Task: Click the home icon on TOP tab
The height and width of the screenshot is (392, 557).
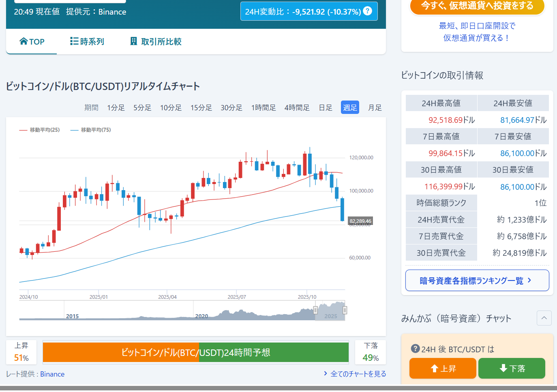Action: pyautogui.click(x=24, y=41)
